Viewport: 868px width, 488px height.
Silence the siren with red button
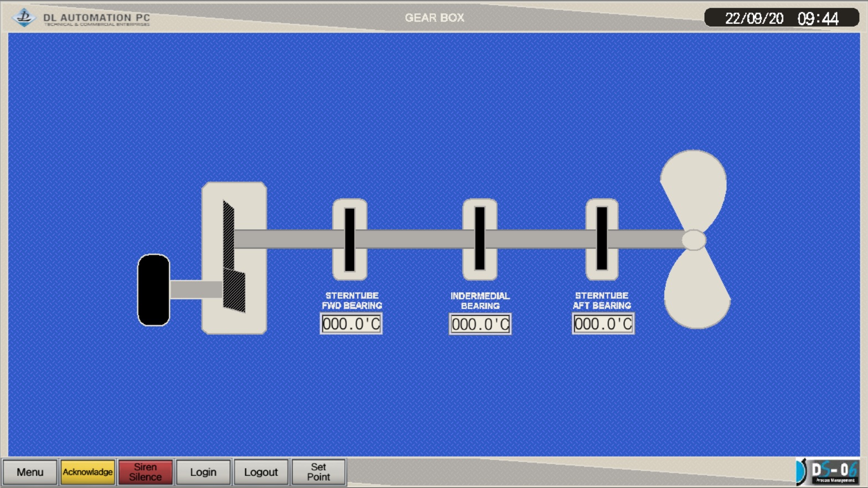tap(145, 472)
